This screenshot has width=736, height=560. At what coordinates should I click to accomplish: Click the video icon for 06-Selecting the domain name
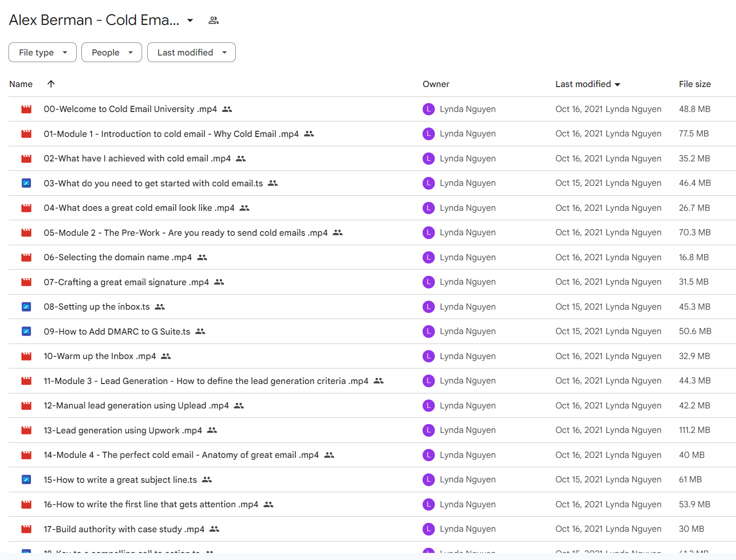coord(26,257)
